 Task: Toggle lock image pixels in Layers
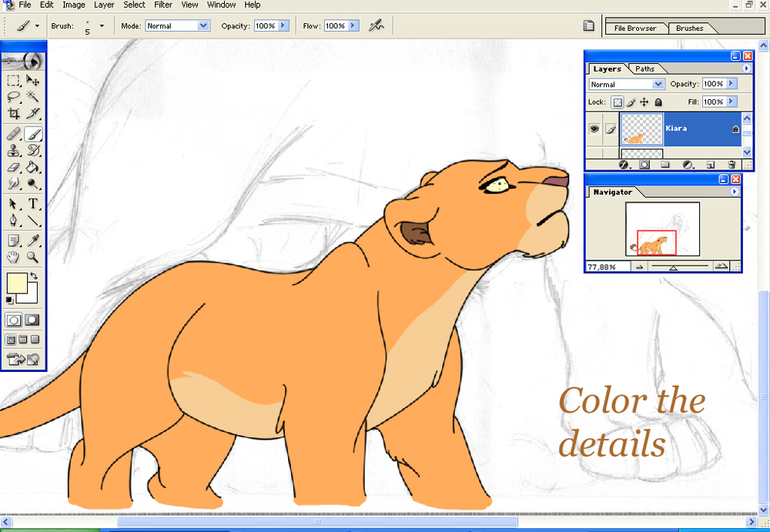point(631,102)
